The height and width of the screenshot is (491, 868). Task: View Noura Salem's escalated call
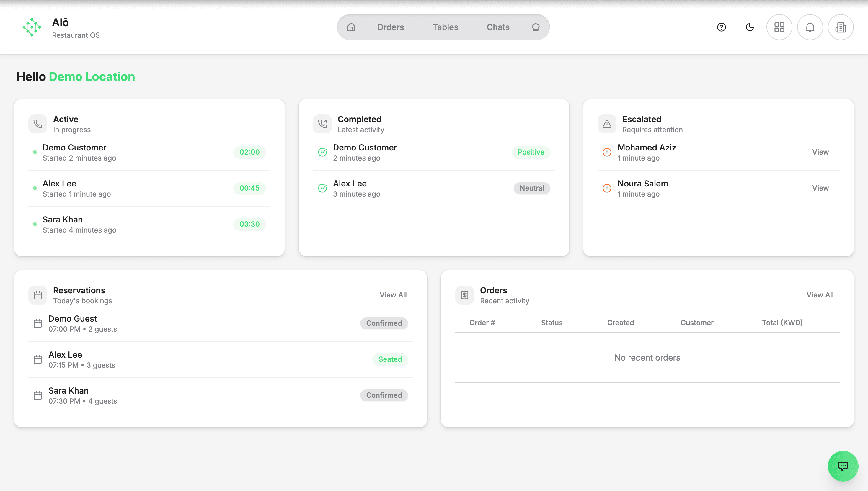(820, 188)
